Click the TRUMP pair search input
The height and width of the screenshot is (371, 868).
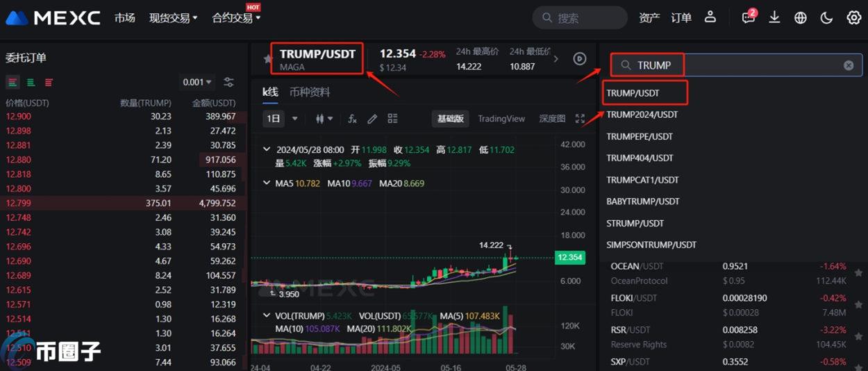(736, 65)
